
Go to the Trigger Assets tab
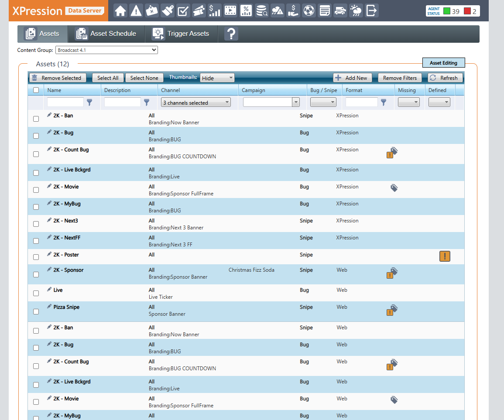click(181, 34)
